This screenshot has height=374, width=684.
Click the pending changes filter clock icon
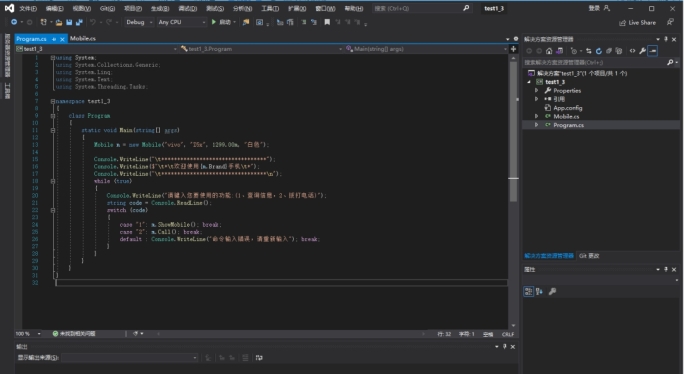point(574,51)
